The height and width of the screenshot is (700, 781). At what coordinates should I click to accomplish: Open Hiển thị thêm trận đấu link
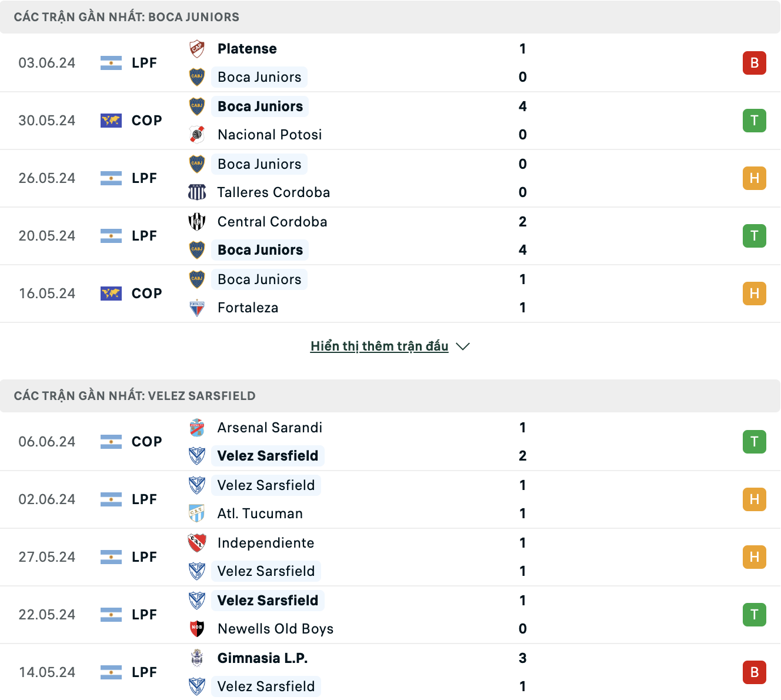[x=379, y=346]
